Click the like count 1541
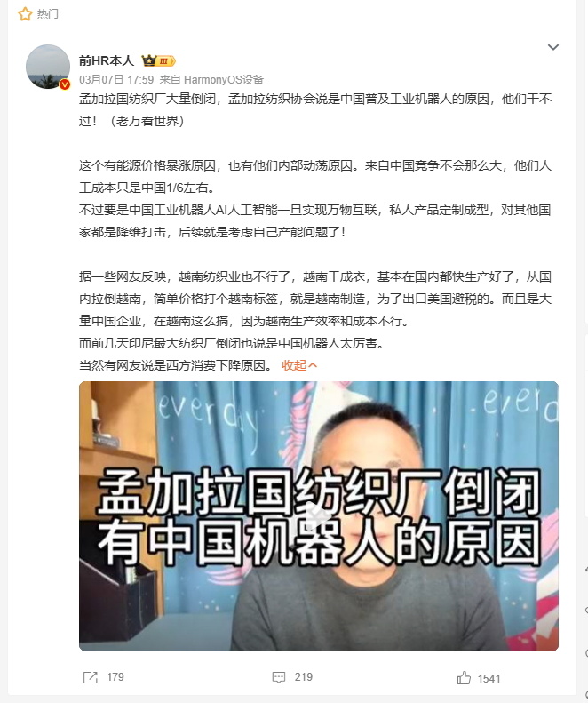Screen dimensions: 588x703 coord(489,679)
